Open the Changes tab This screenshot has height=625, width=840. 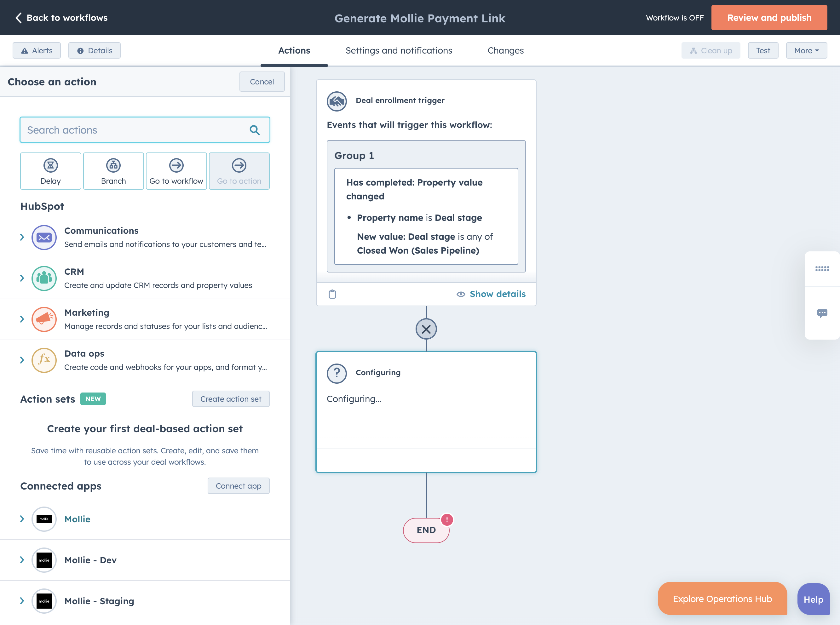point(505,50)
